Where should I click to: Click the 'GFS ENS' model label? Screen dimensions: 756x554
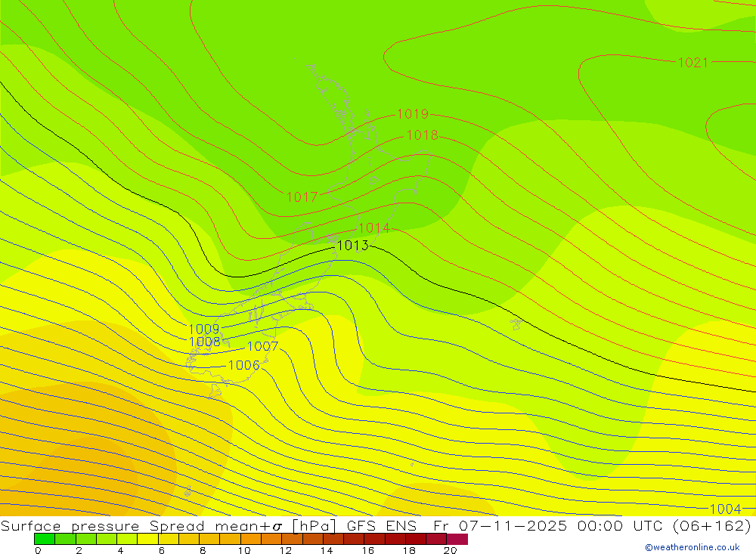(x=381, y=525)
